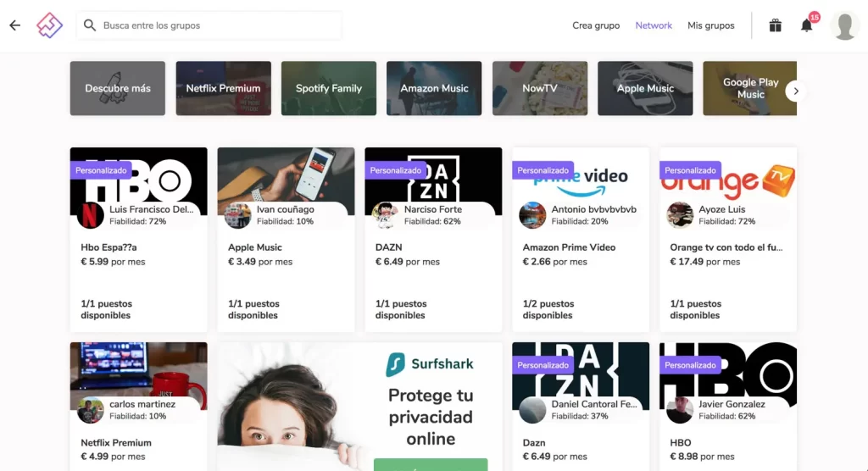The height and width of the screenshot is (471, 868).
Task: Select the Apple Music category tile
Action: point(645,89)
